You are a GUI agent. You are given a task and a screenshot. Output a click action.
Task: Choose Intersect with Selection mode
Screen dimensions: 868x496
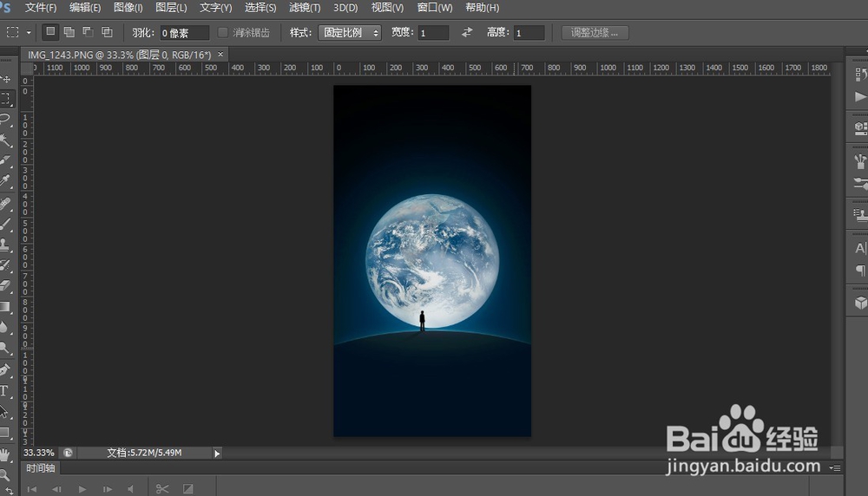pyautogui.click(x=107, y=32)
